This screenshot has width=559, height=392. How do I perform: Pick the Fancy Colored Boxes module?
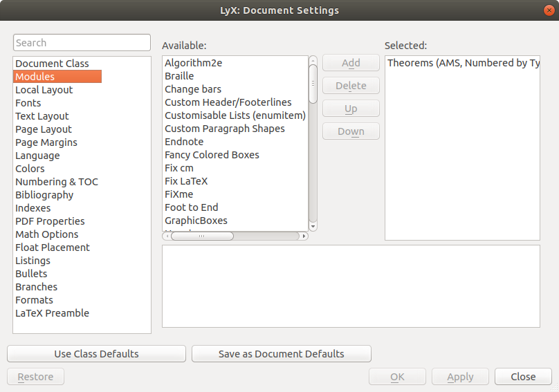pos(212,155)
